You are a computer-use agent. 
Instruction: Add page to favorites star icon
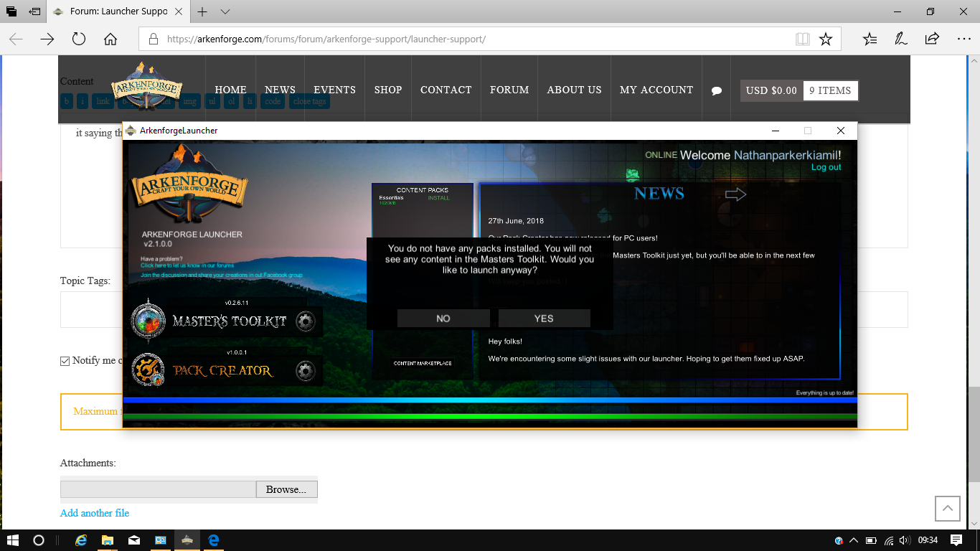pyautogui.click(x=826, y=39)
